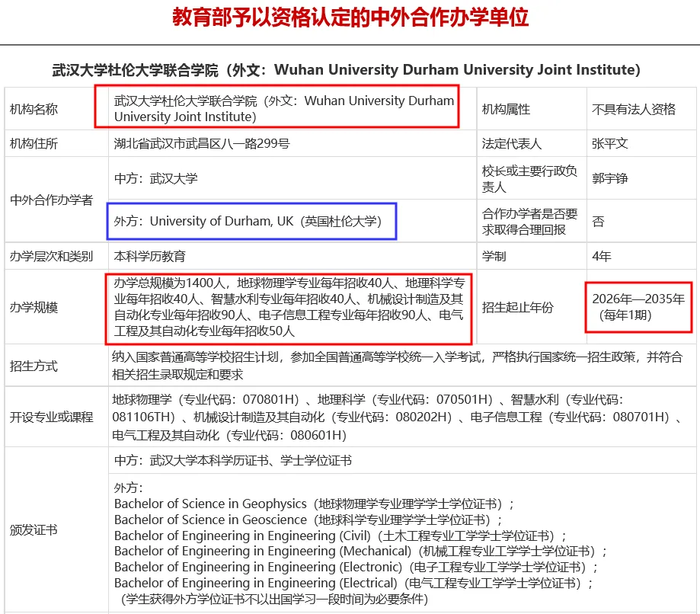Click the majors list starting 地球物理学（专业代码：070801H）

[x=398, y=417]
